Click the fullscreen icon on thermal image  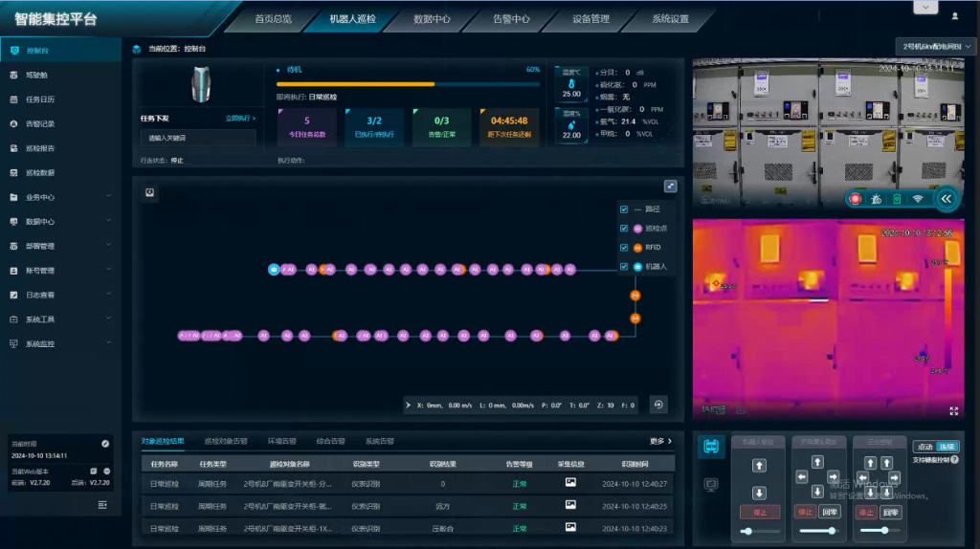click(953, 410)
